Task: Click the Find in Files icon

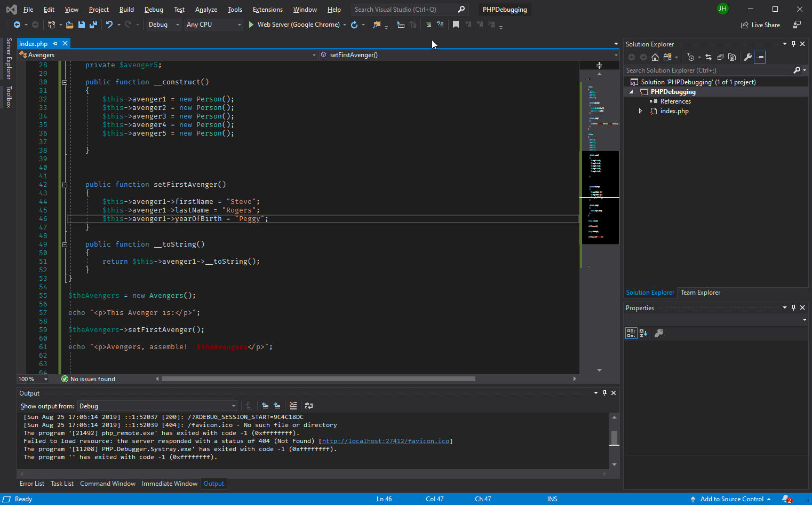Action: 377,25
